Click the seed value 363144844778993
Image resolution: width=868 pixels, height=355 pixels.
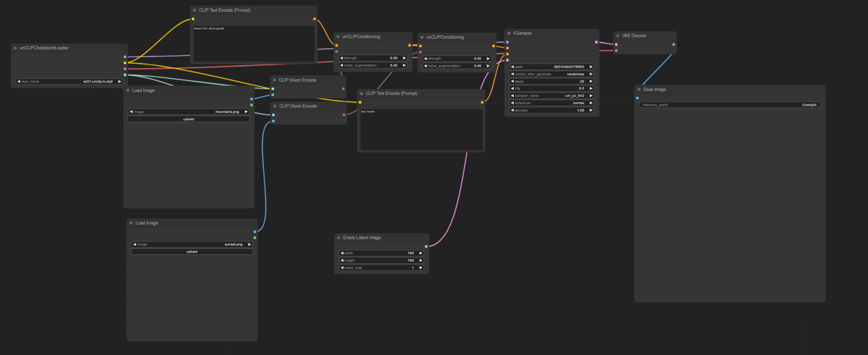click(x=569, y=67)
